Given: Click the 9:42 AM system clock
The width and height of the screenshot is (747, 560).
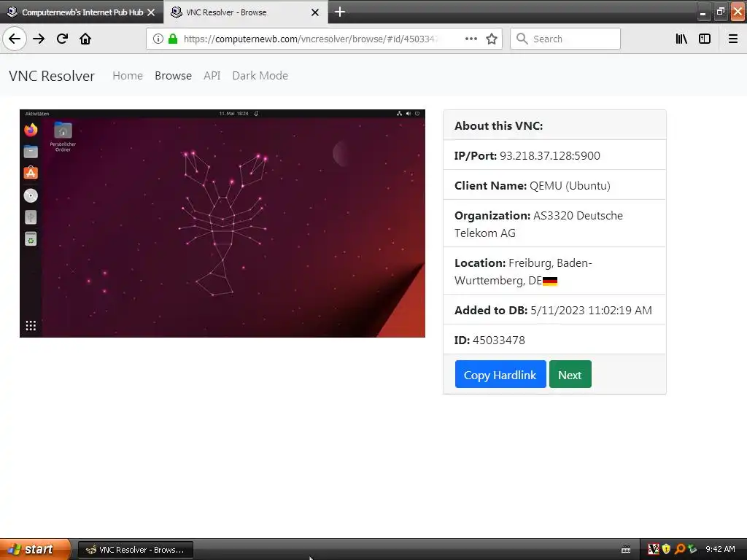Looking at the screenshot, I should (720, 549).
